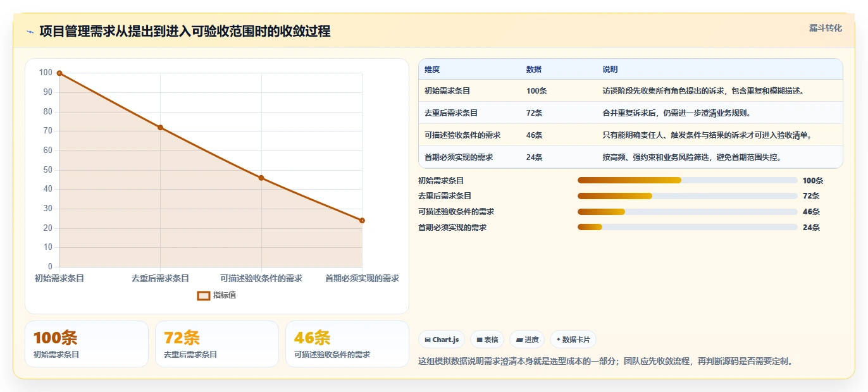
Task: Click the 可描述验收条件的需求 x-axis label
Action: 261,278
